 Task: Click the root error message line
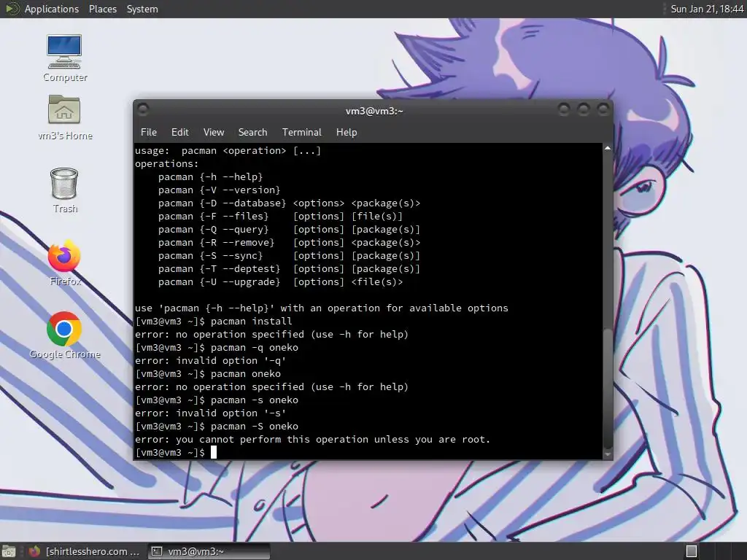[312, 439]
